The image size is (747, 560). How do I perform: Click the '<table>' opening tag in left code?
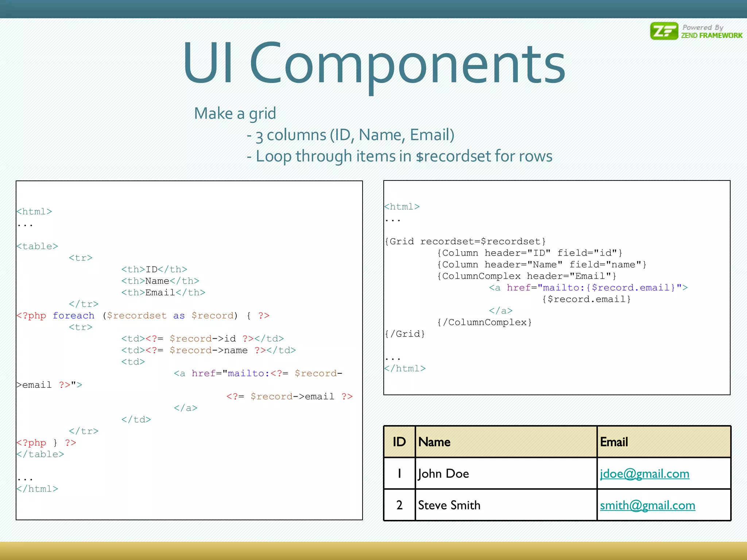tap(37, 246)
